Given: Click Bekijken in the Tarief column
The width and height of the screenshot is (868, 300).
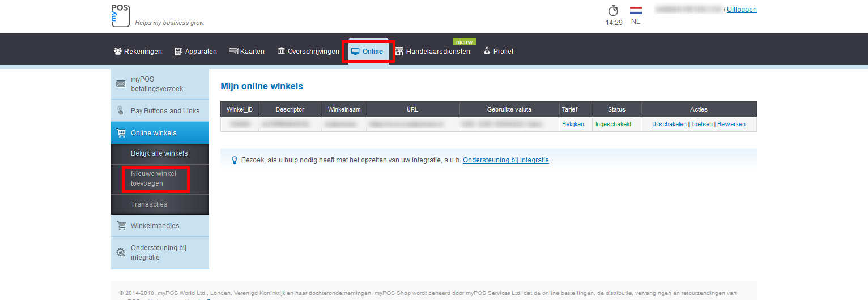Looking at the screenshot, I should [x=573, y=124].
